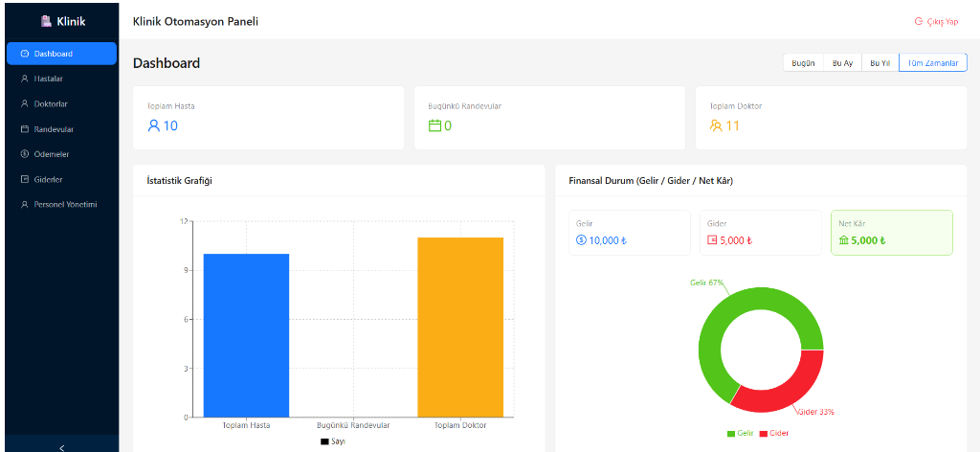Click the value 0 in Bugünkü Randevular card
Screen dimensions: 980x452
(448, 125)
